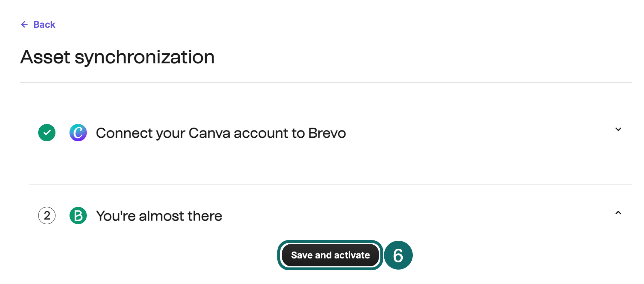Click the Asset synchronization heading

pyautogui.click(x=117, y=57)
